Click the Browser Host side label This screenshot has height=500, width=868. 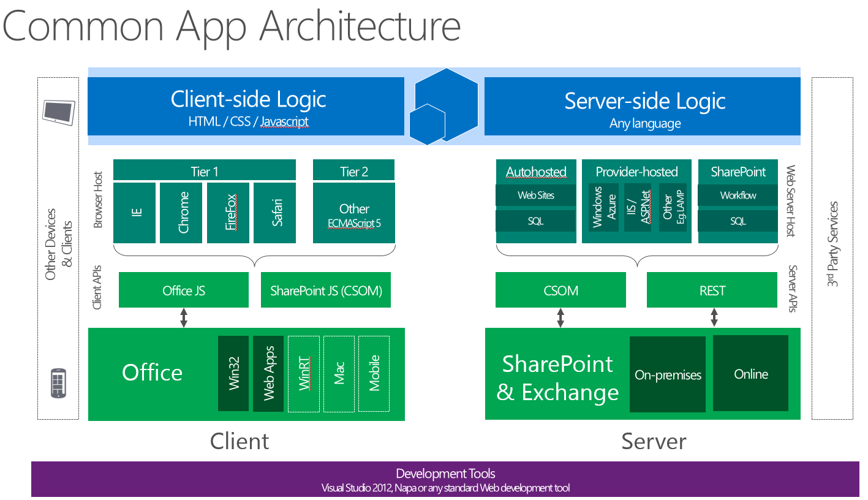[x=99, y=200]
